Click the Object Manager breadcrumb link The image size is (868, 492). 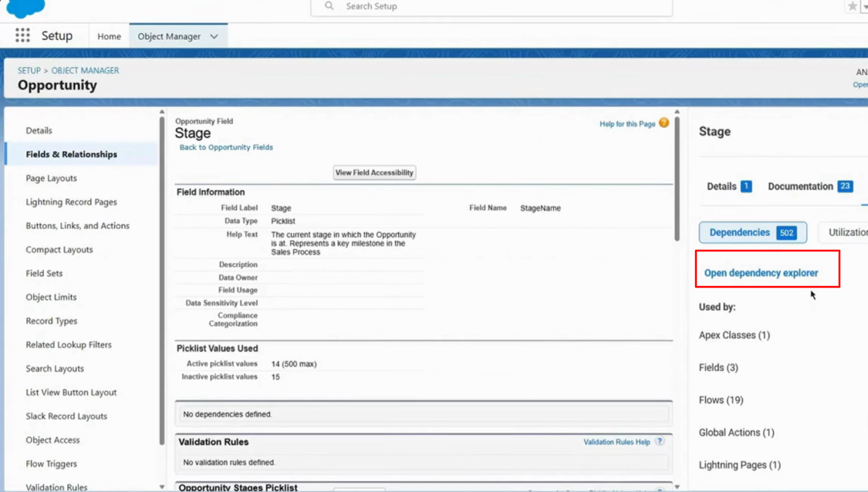tap(85, 70)
